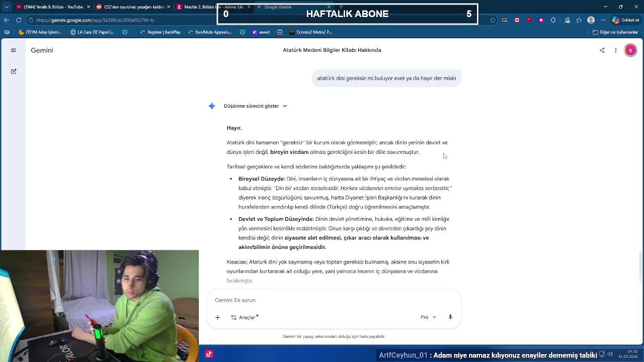Image resolution: width=644 pixels, height=362 pixels.
Task: Open the Extensions puzzle icon
Action: click(553, 20)
